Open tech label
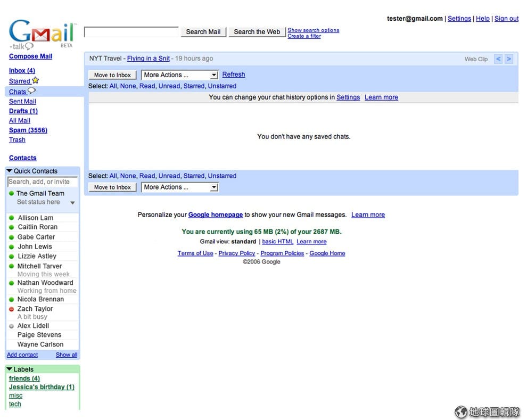This screenshot has width=527, height=420. pos(15,404)
